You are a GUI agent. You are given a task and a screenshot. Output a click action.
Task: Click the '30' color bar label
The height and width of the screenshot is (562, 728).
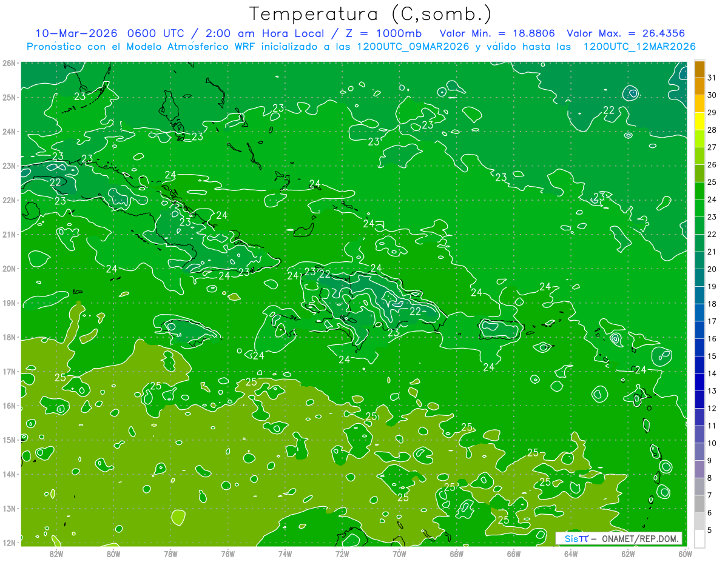point(712,95)
